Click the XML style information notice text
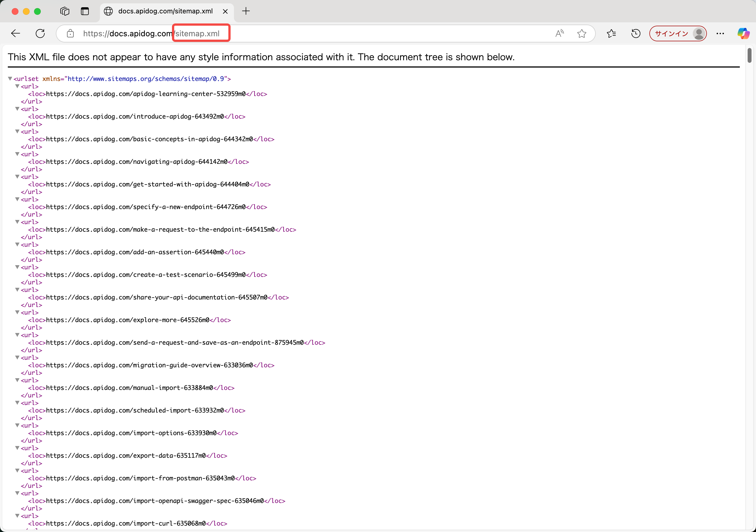This screenshot has height=532, width=756. point(261,57)
